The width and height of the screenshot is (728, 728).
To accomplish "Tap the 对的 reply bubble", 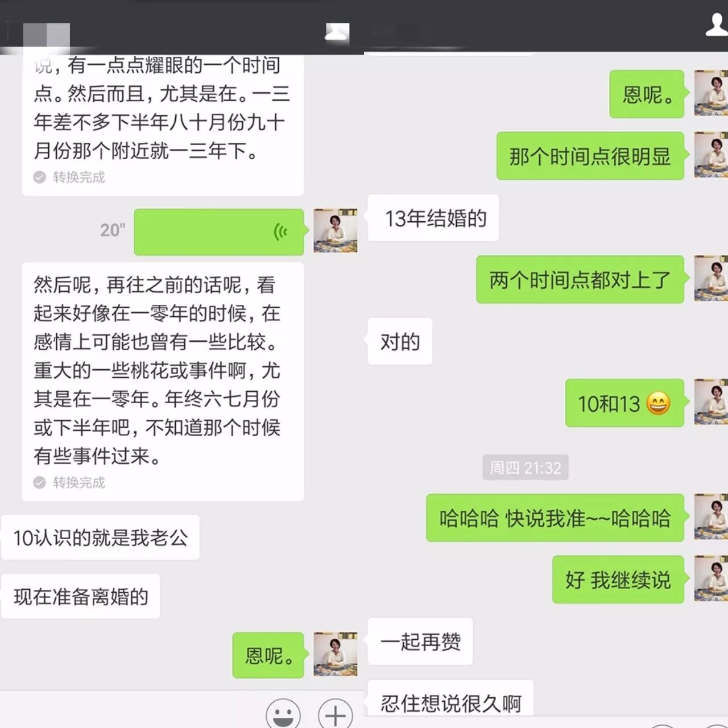I will [400, 341].
